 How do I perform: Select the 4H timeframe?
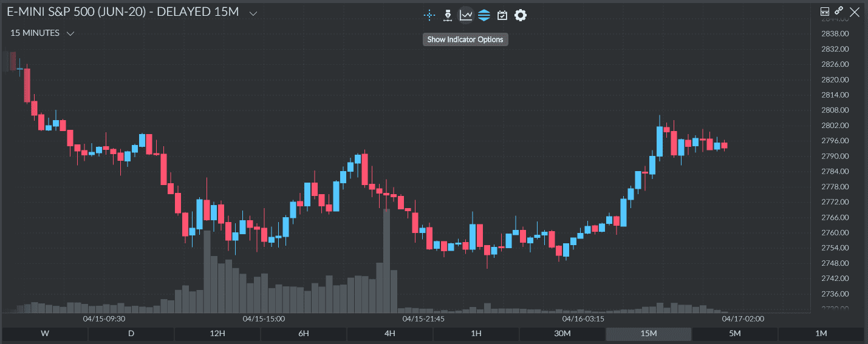[390, 334]
